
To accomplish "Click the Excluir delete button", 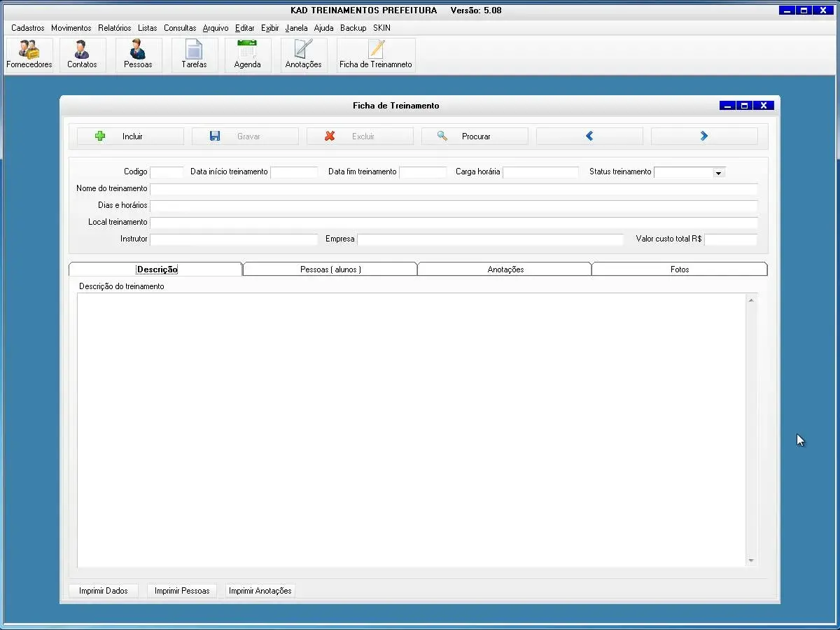I will pyautogui.click(x=360, y=136).
